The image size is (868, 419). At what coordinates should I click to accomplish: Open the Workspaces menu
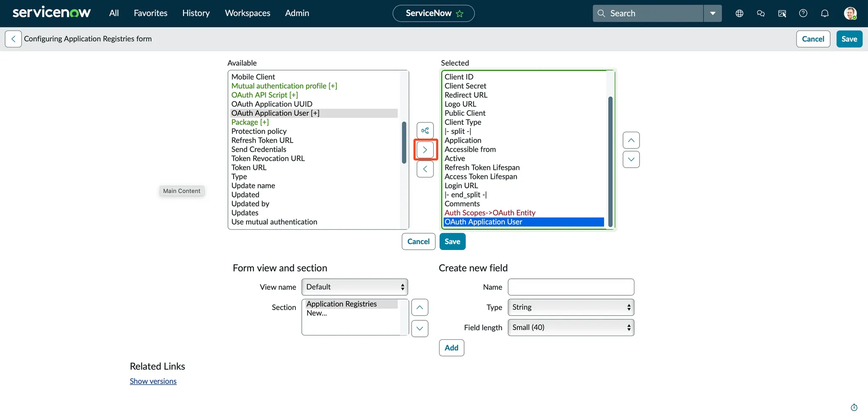(248, 13)
